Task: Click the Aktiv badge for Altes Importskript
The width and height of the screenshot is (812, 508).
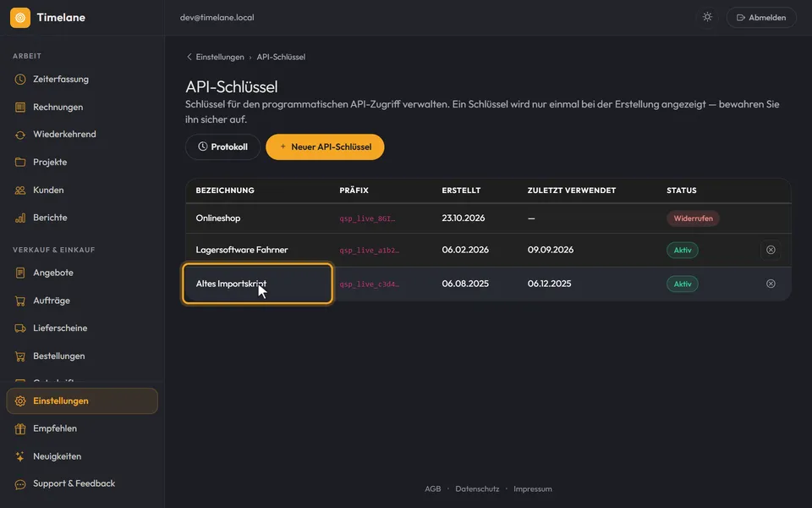Action: coord(683,284)
